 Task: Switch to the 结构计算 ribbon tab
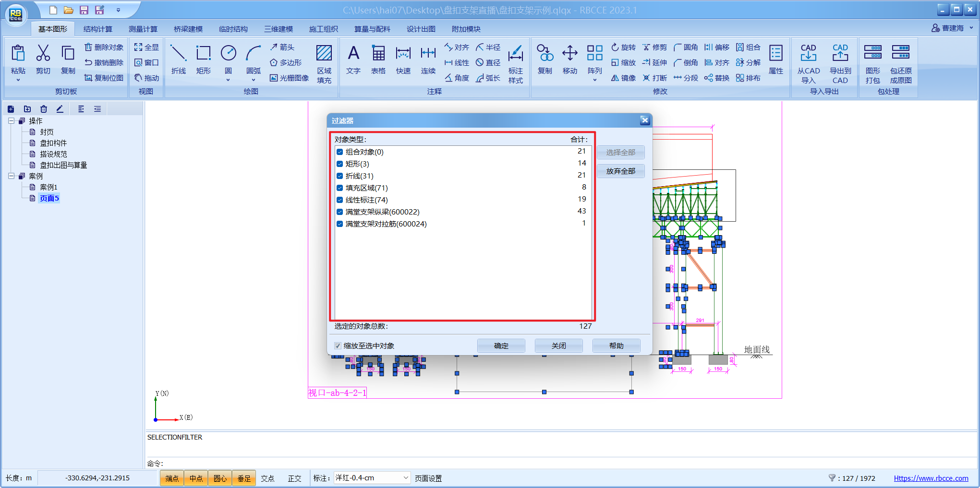(98, 29)
